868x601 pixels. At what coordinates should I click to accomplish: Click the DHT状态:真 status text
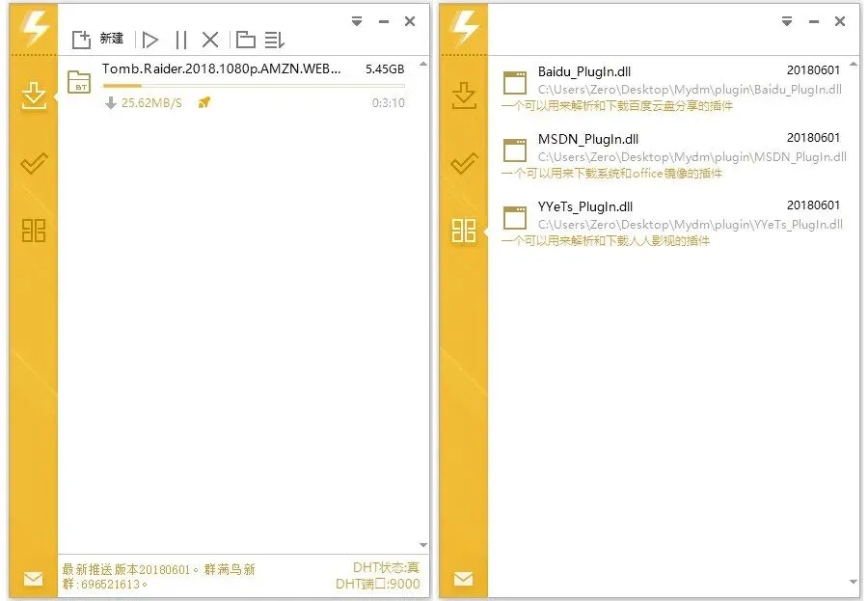tap(386, 567)
